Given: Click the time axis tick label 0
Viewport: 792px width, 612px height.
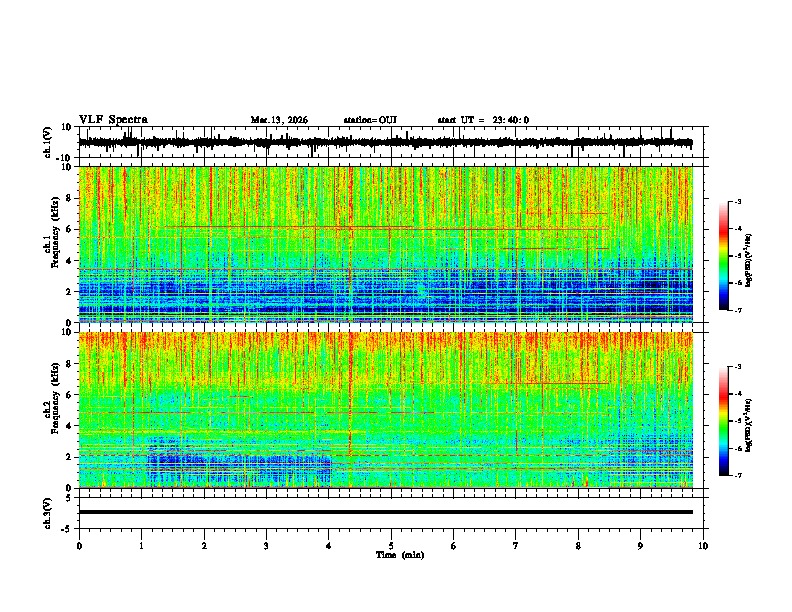Looking at the screenshot, I should click(x=79, y=546).
